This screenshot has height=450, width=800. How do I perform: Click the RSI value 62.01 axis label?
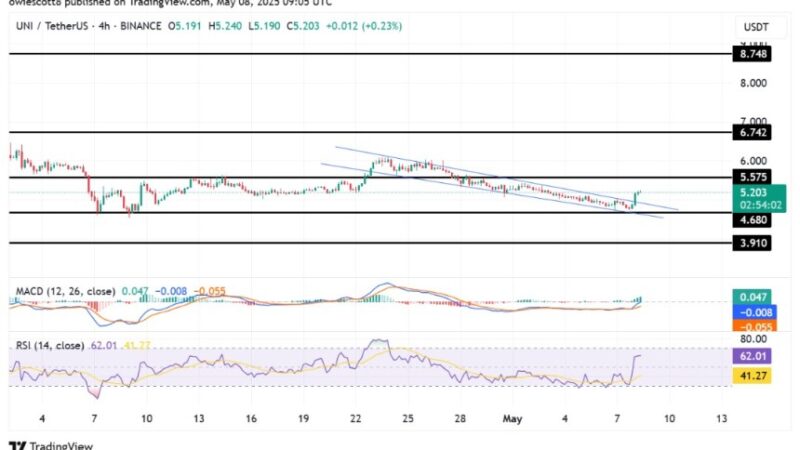click(x=752, y=356)
